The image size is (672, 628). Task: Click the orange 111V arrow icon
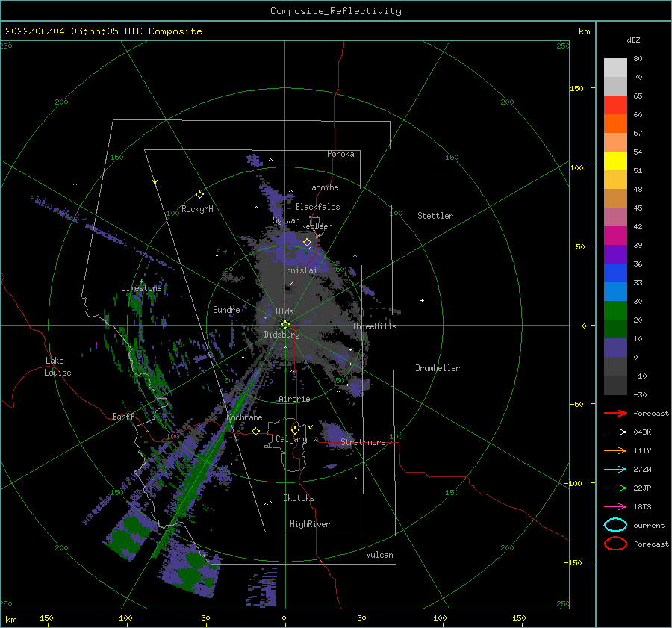pos(615,450)
